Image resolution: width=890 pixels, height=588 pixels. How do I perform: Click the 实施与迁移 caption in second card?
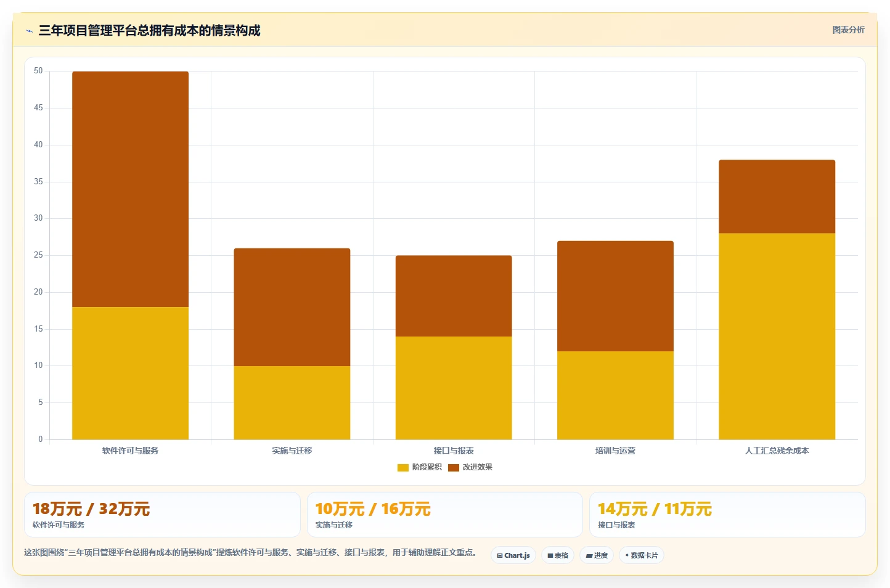[x=334, y=525]
